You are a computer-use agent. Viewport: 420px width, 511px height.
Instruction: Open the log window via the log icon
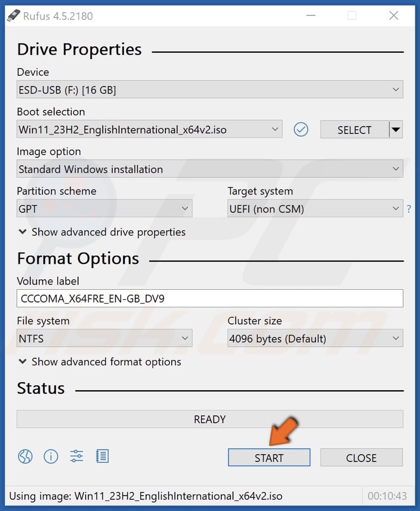102,456
